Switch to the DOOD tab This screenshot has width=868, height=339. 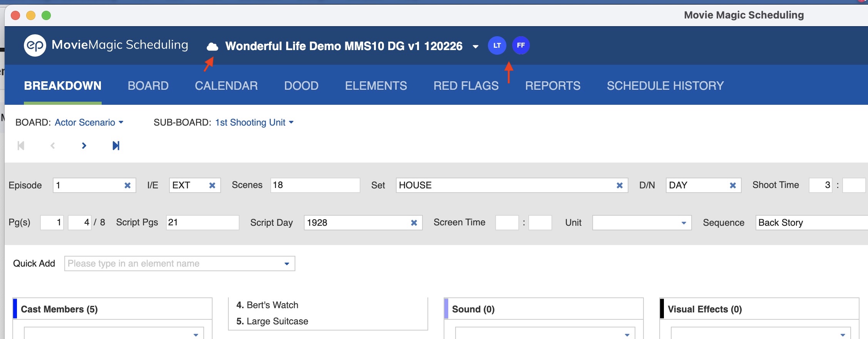(x=302, y=86)
